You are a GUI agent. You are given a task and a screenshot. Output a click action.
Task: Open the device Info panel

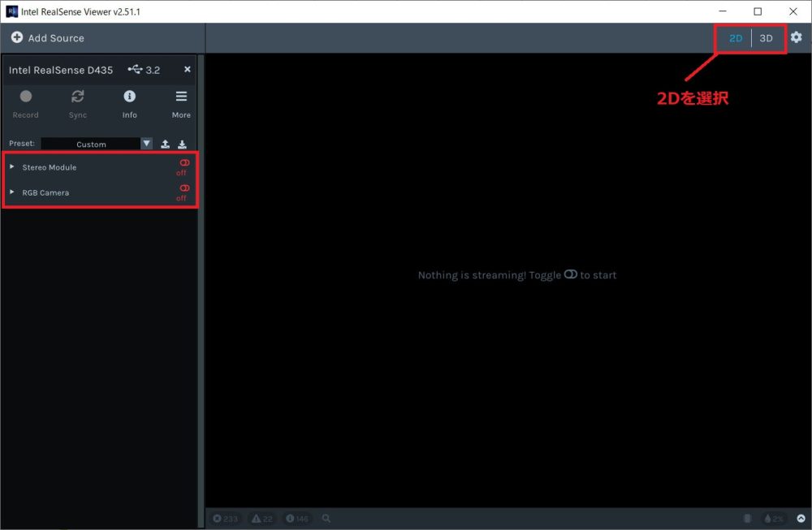(x=129, y=97)
